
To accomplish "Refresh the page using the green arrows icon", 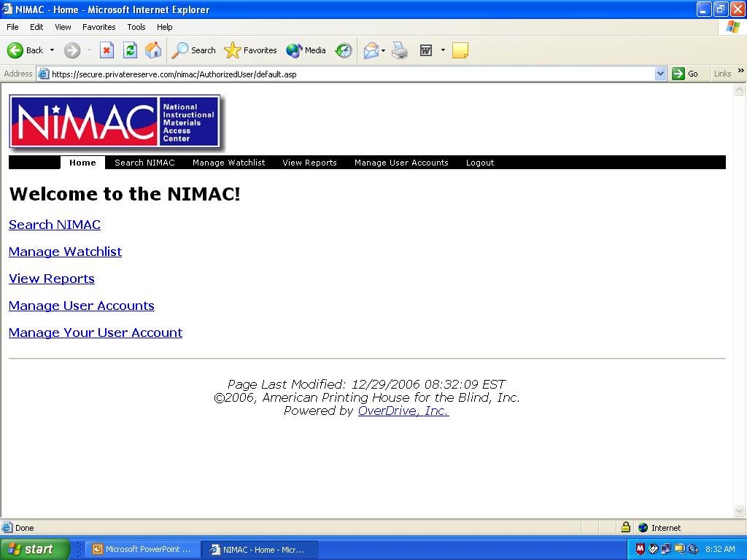I will coord(130,50).
